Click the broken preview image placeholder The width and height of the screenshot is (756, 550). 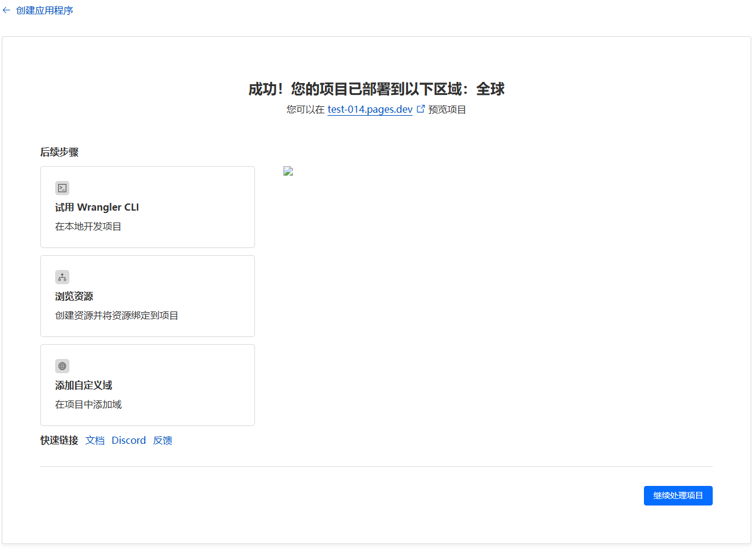tap(289, 171)
